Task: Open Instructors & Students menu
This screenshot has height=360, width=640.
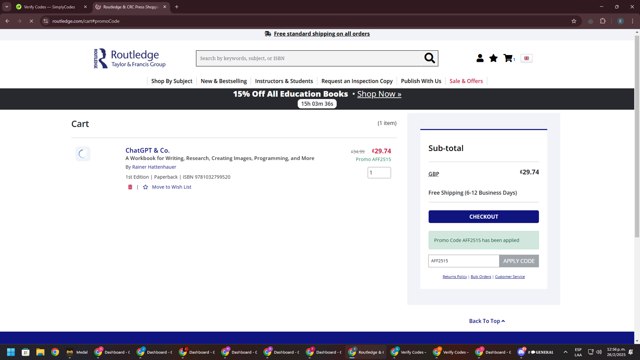Action: (284, 81)
